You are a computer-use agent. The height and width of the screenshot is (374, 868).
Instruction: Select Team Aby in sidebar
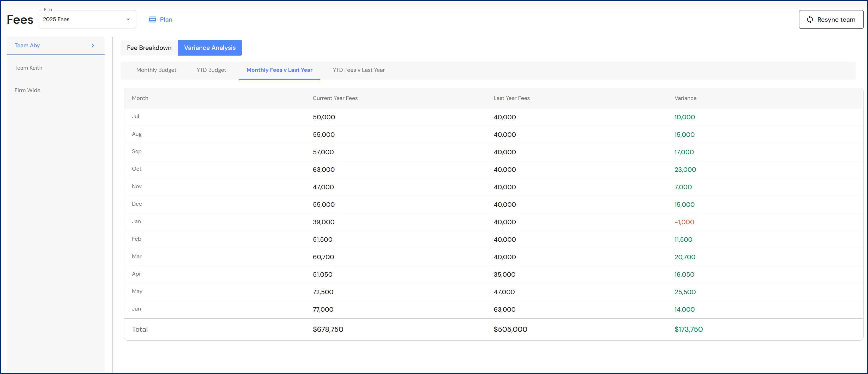(x=27, y=45)
